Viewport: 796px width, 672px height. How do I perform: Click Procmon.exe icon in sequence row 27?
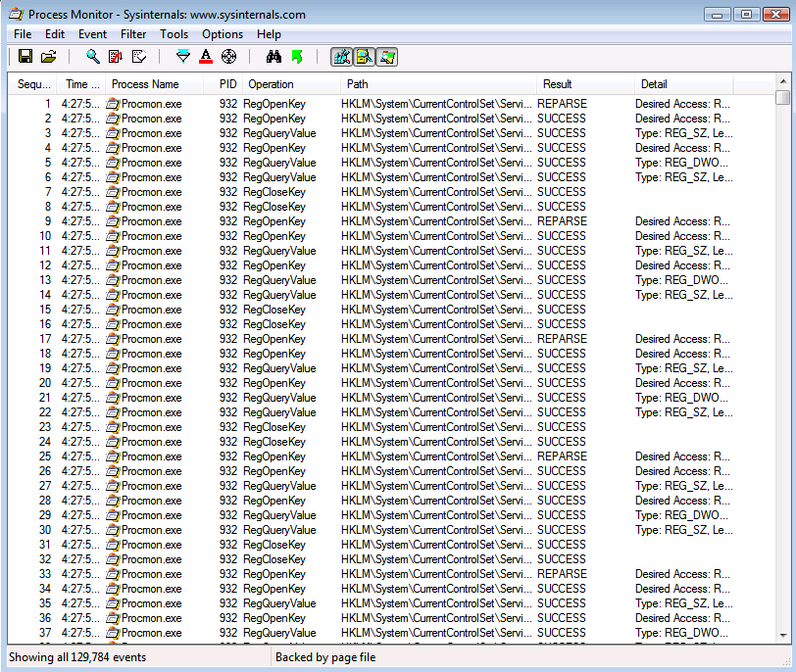pos(113,487)
